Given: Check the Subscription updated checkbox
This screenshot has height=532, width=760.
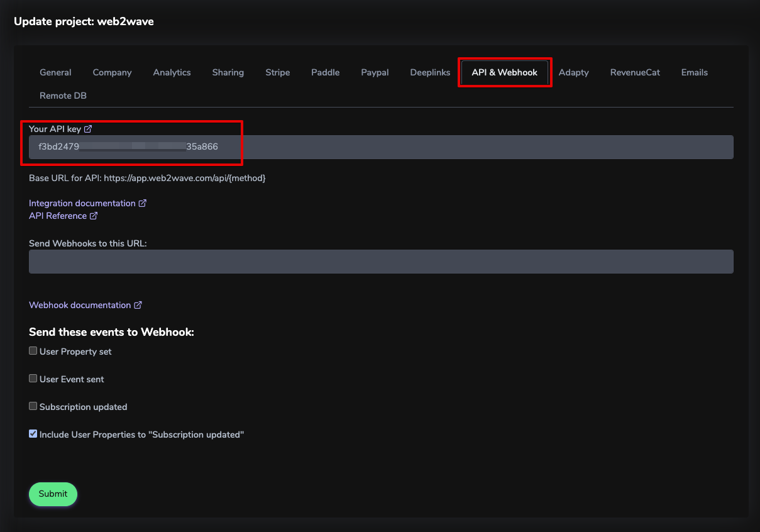Looking at the screenshot, I should [33, 406].
